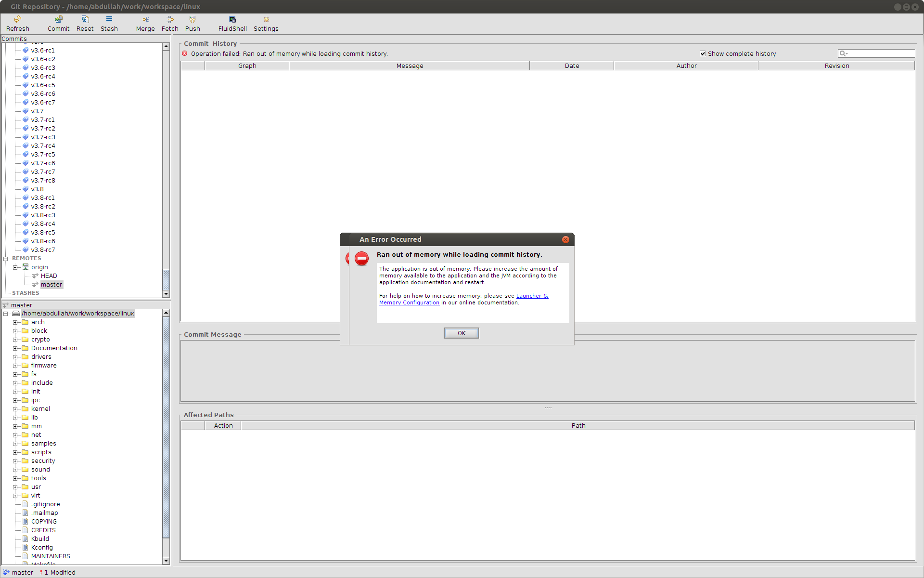Collapse the REMOTES section
This screenshot has height=578, width=924.
pyautogui.click(x=6, y=259)
